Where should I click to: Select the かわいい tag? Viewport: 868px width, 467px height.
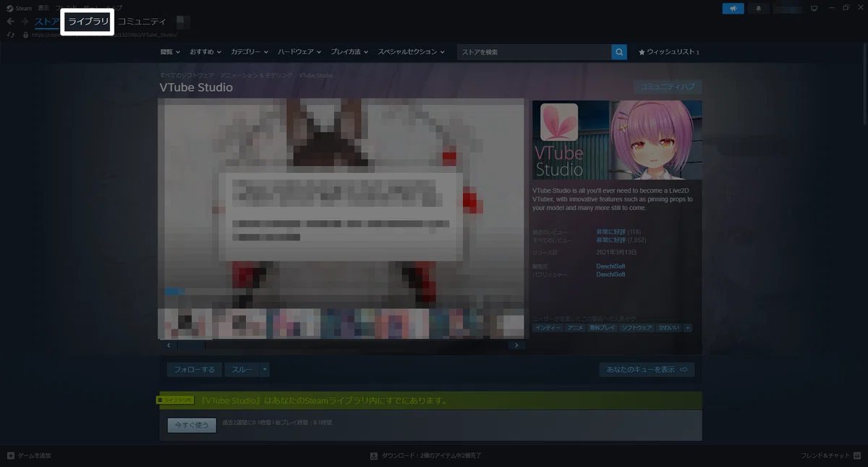669,328
